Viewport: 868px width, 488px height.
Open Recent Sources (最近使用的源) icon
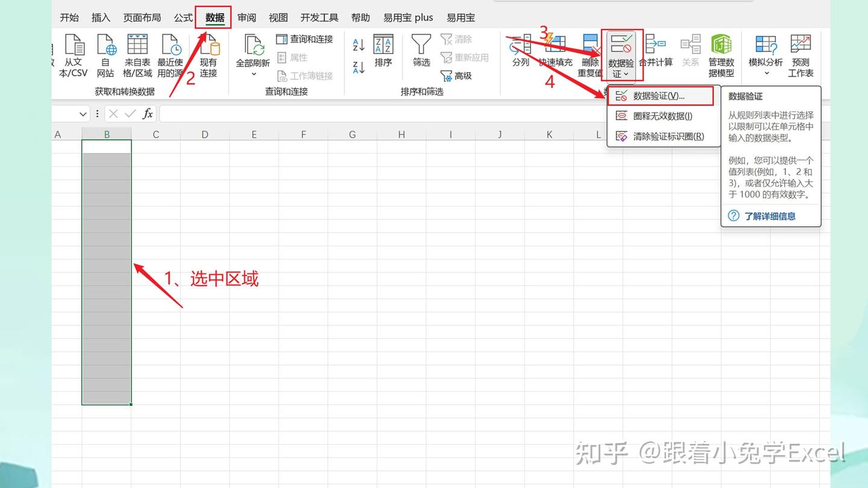[171, 45]
